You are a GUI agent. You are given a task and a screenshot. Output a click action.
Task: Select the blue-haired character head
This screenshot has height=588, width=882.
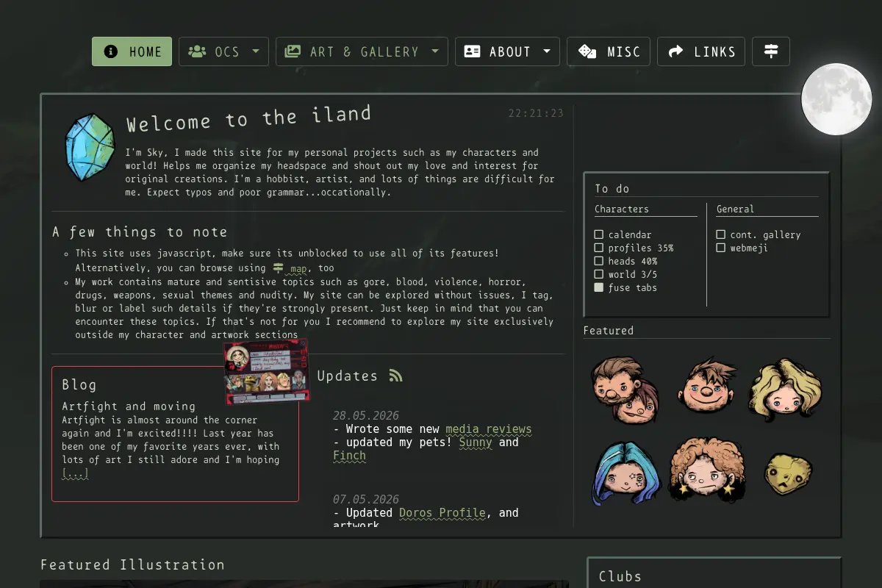pyautogui.click(x=627, y=473)
